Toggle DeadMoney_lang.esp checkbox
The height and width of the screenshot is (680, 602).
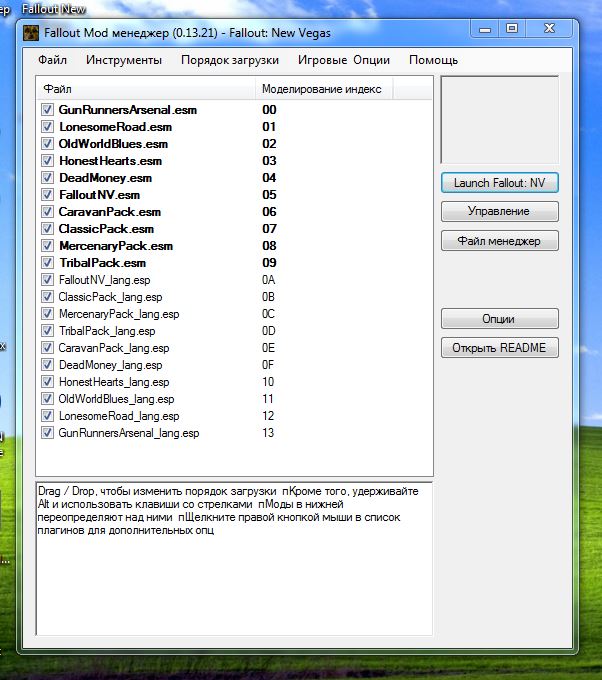click(x=47, y=365)
